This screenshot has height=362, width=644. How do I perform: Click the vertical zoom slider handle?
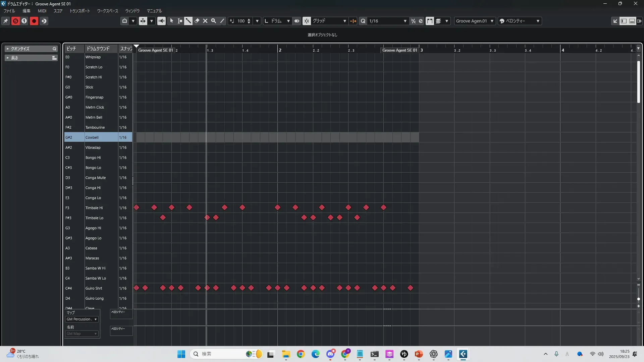point(639,299)
